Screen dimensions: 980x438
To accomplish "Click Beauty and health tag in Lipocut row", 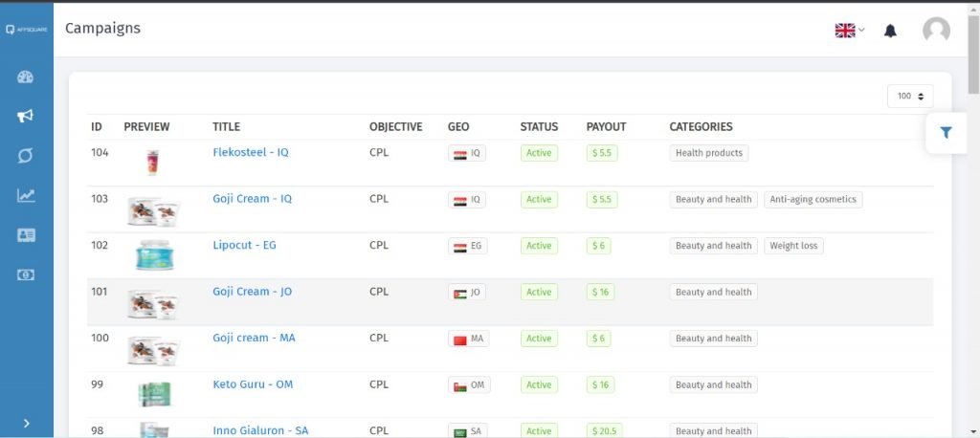I will coord(713,246).
